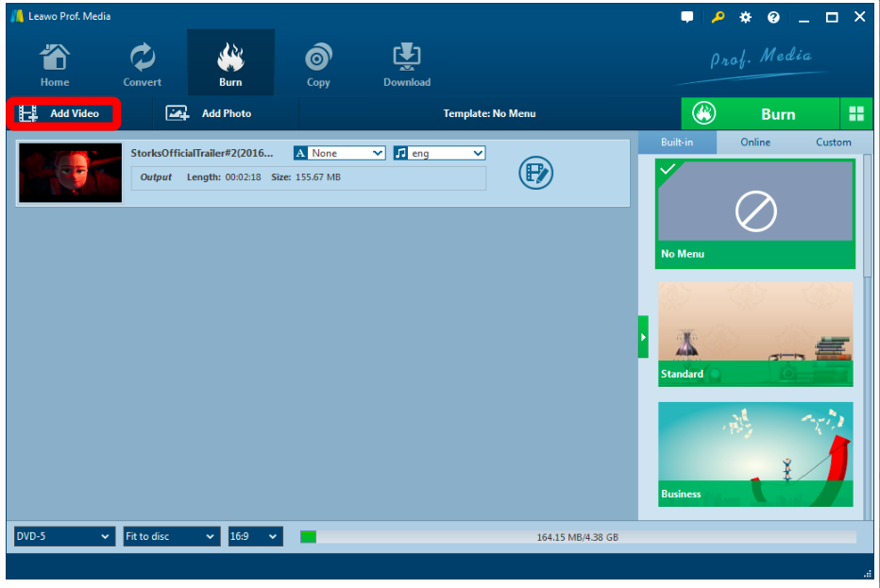The height and width of the screenshot is (588, 880).
Task: Toggle the template panel grid icon
Action: (x=856, y=114)
